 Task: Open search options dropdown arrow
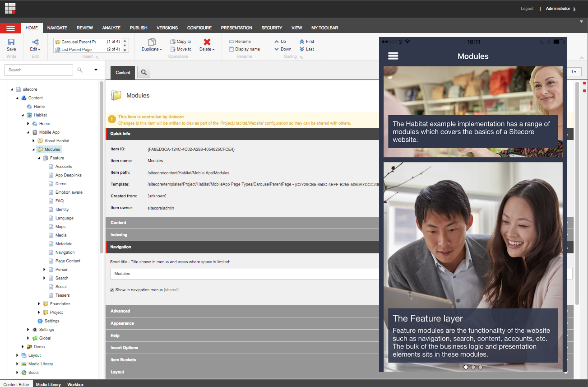pos(96,70)
